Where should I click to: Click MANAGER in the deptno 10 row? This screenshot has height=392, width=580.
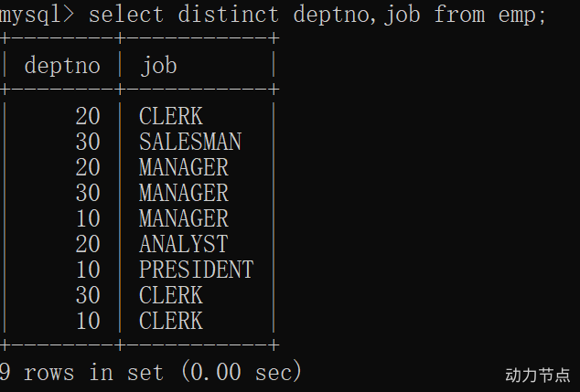tap(184, 218)
